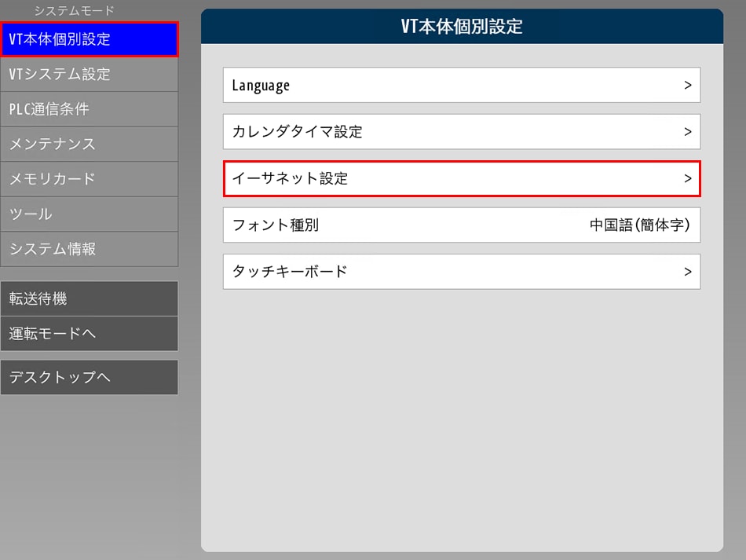The height and width of the screenshot is (560, 746).
Task: Open the Language setting row
Action: 261,86
